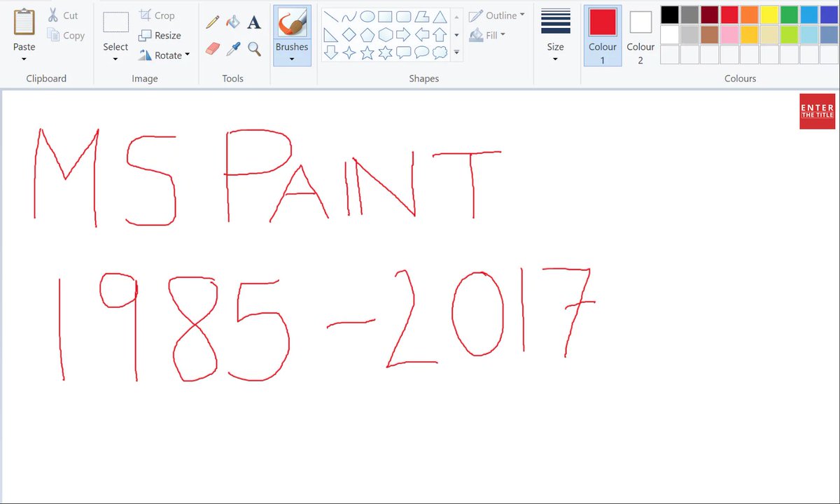Viewport: 840px width, 504px height.
Task: Pick the orange colour swatch
Action: 750,15
